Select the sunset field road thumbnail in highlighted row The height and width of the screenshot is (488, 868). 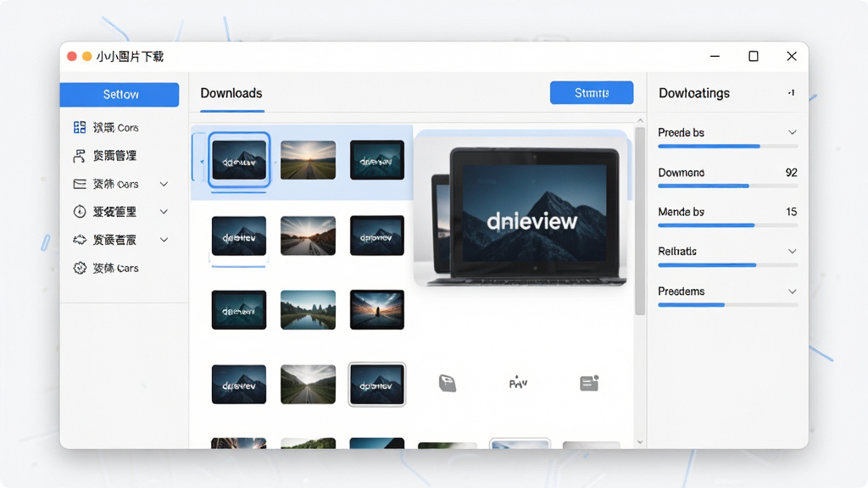(308, 160)
